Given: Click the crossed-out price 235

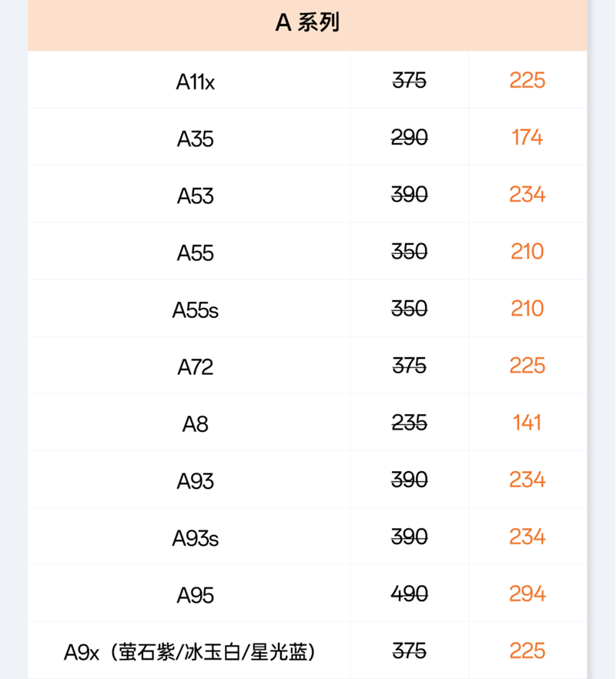Looking at the screenshot, I should 410,422.
